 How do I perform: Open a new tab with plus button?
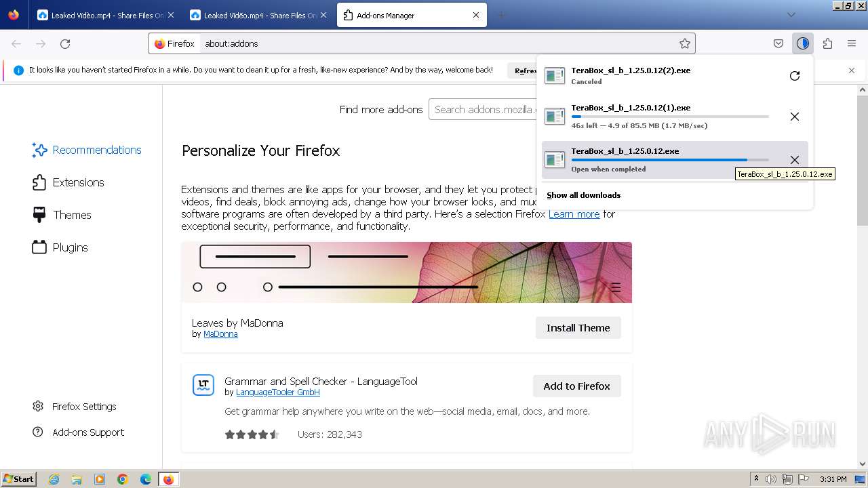pyautogui.click(x=502, y=15)
